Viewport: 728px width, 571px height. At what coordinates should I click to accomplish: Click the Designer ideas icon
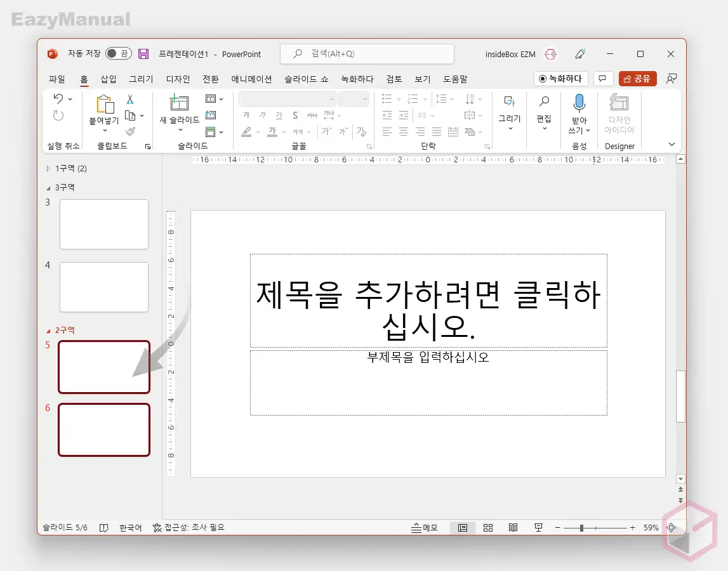pos(619,102)
